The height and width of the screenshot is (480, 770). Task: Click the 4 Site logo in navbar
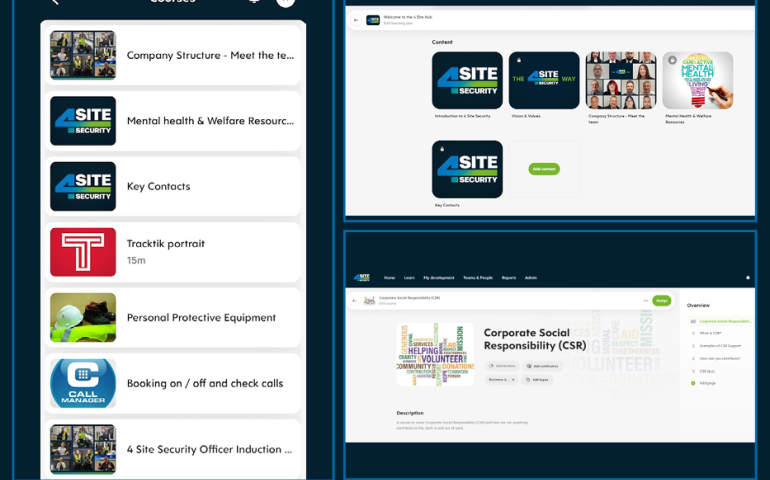pos(361,278)
